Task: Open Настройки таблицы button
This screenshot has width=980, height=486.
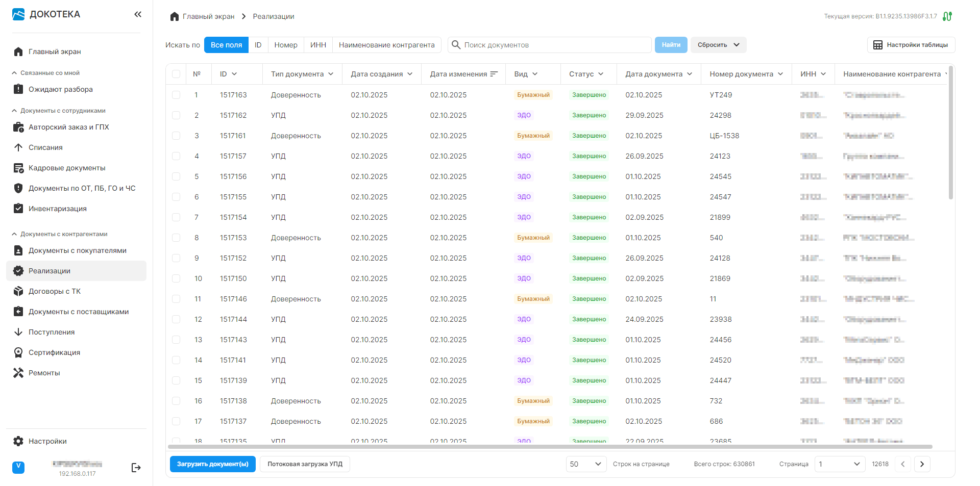Action: pos(911,45)
